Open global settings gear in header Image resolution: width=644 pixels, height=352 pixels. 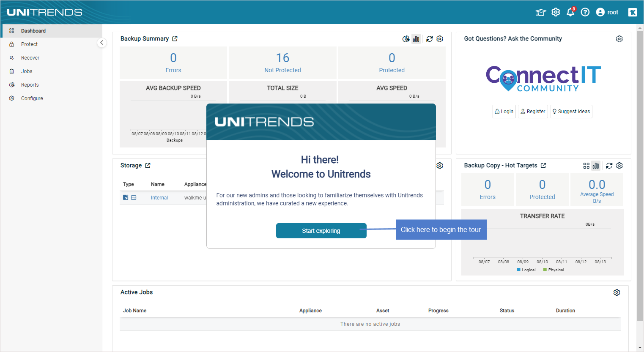[556, 12]
